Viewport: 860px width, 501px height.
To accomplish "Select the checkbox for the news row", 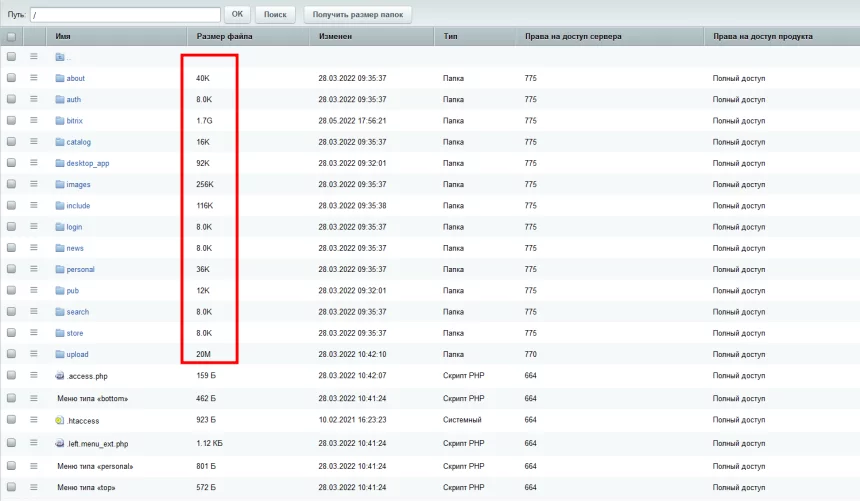I will [12, 248].
